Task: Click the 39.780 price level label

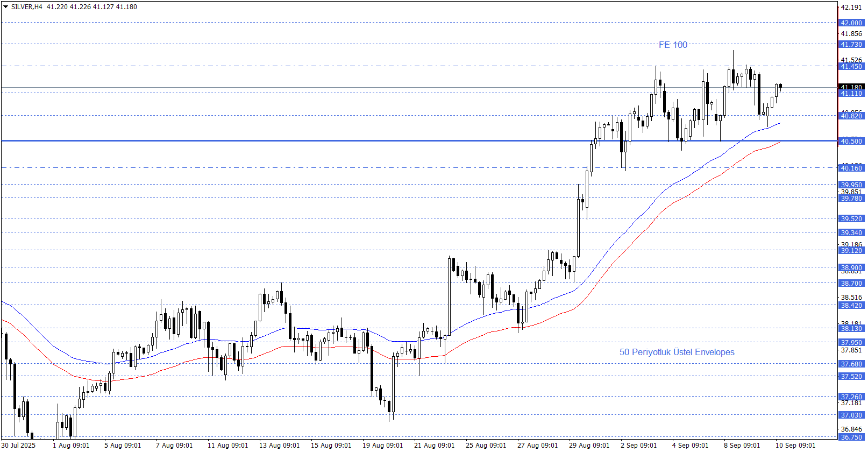Action: coord(851,199)
